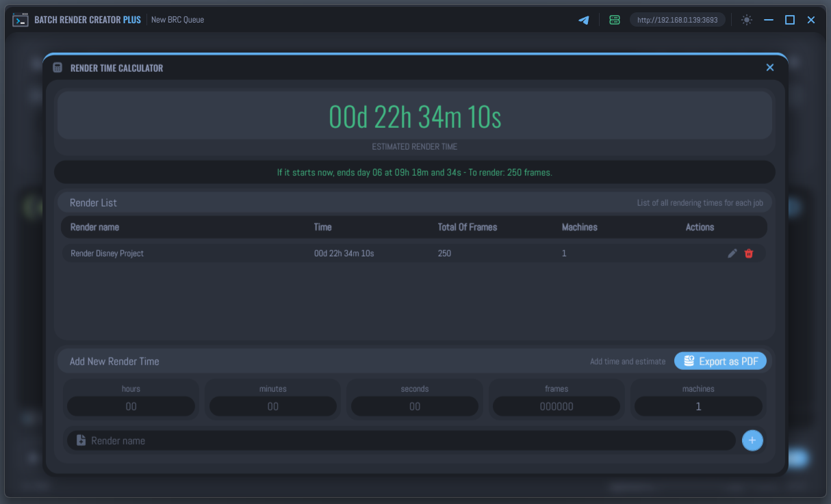Click the large estimated time 00d 22h 34m 10s
831x504 pixels.
click(x=415, y=117)
